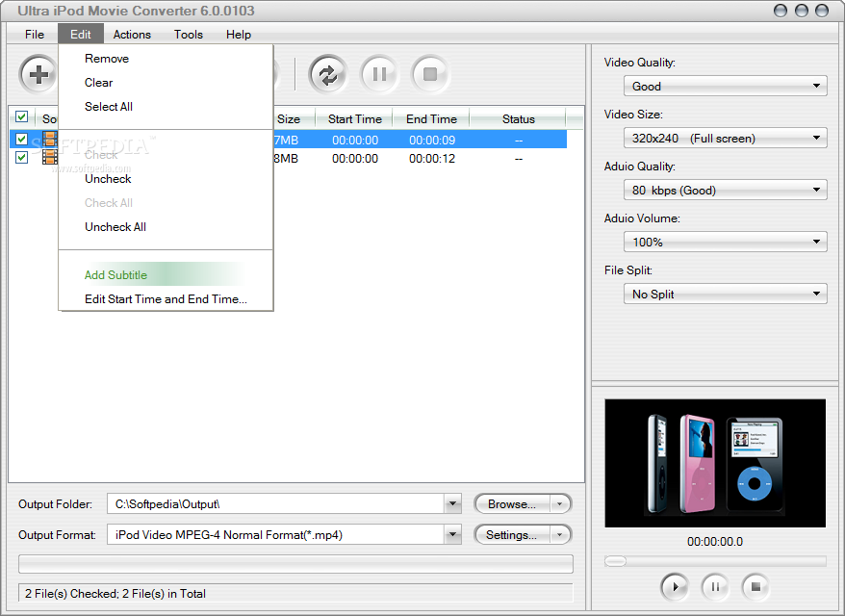Viewport: 845px width, 616px height.
Task: Choose Edit Start Time and End Time
Action: pyautogui.click(x=166, y=299)
